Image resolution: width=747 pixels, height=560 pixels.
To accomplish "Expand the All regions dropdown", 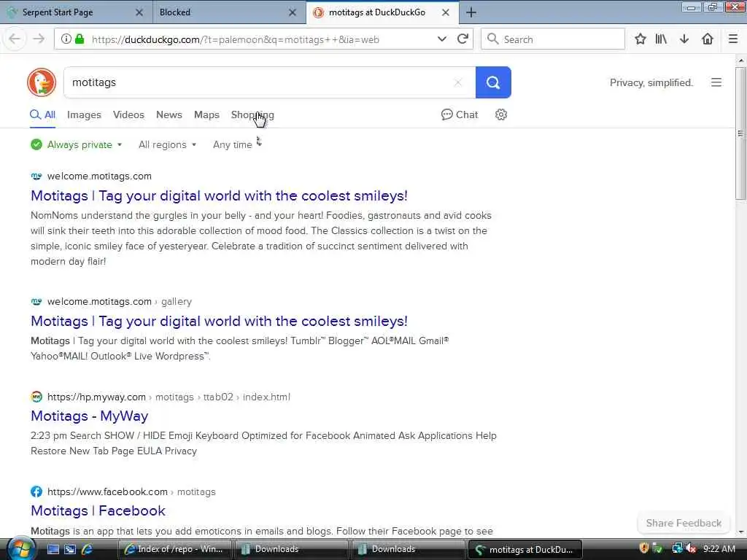I will pyautogui.click(x=167, y=144).
